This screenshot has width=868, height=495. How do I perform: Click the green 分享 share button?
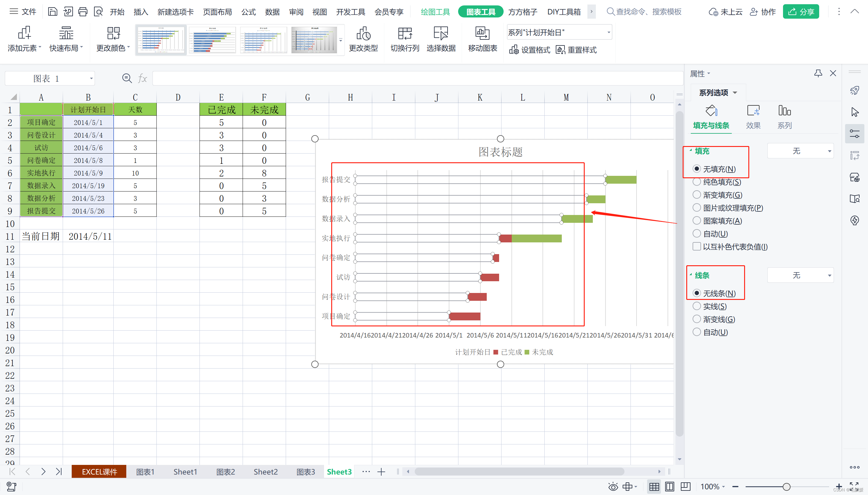(x=800, y=12)
